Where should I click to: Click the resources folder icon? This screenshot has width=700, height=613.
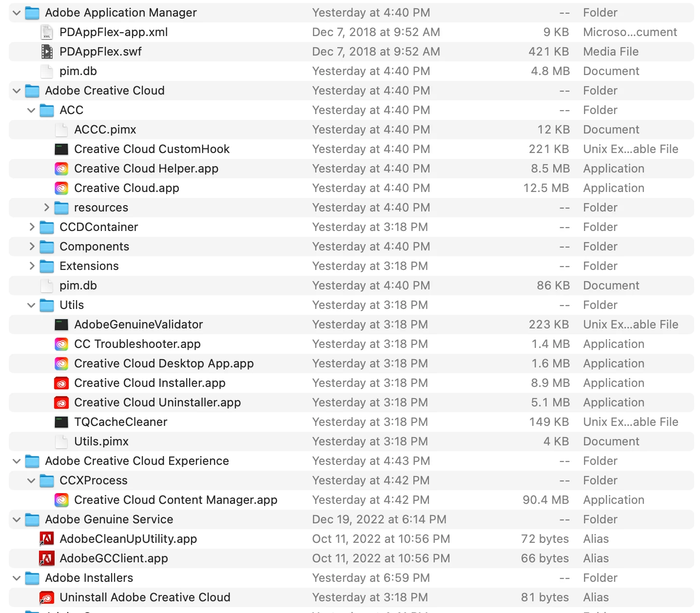(61, 208)
